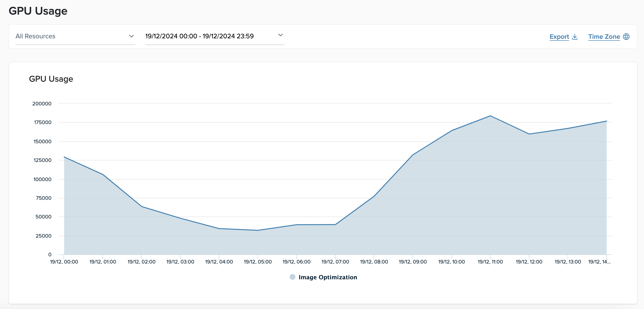Click the Time Zone globe icon

click(626, 37)
